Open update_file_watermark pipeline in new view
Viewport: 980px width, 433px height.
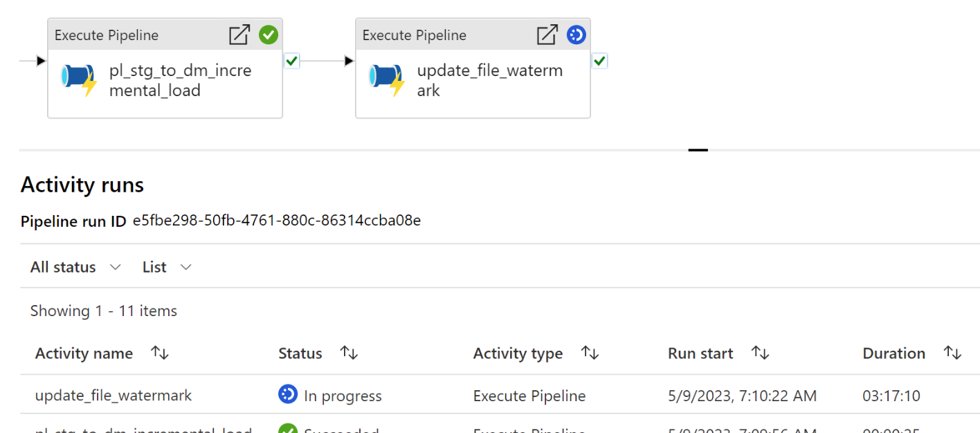pyautogui.click(x=547, y=34)
